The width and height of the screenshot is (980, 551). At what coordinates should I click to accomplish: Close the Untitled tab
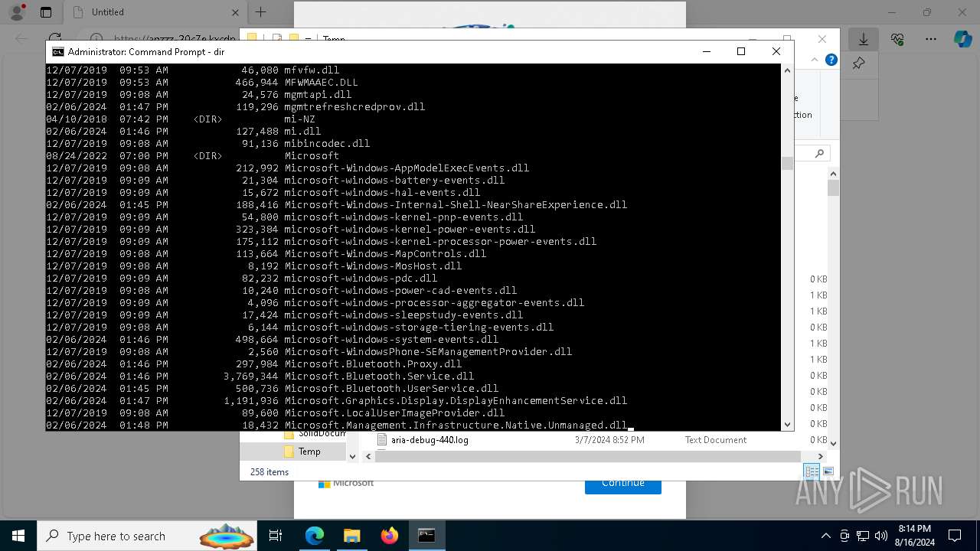[235, 12]
